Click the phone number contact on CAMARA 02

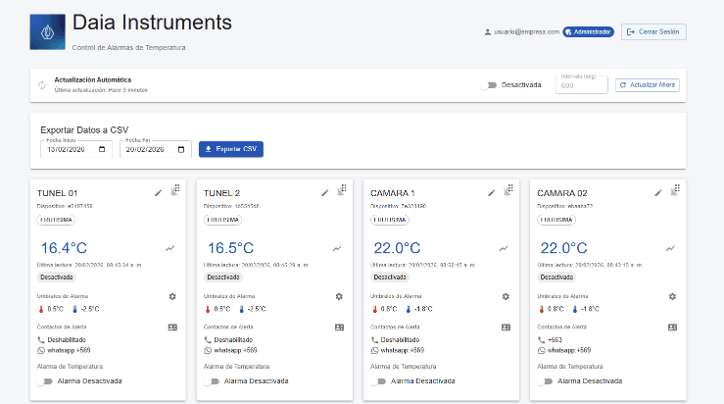[555, 340]
